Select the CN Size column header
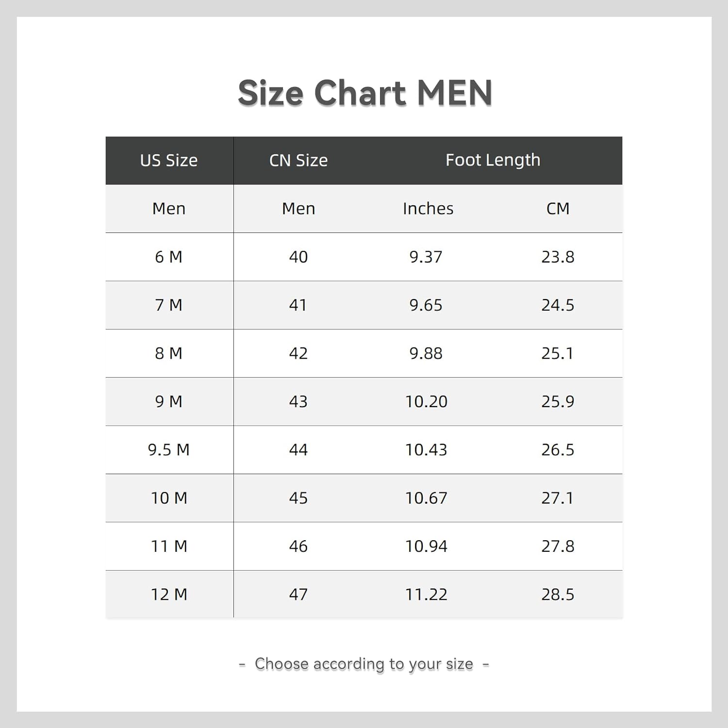728x728 pixels. 298,160
